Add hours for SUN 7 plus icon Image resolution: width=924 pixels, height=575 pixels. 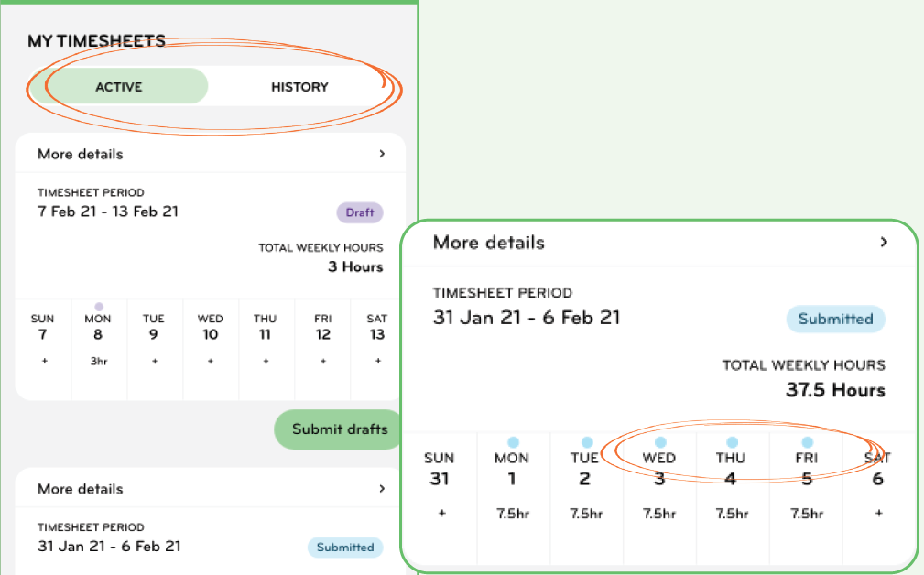(44, 361)
